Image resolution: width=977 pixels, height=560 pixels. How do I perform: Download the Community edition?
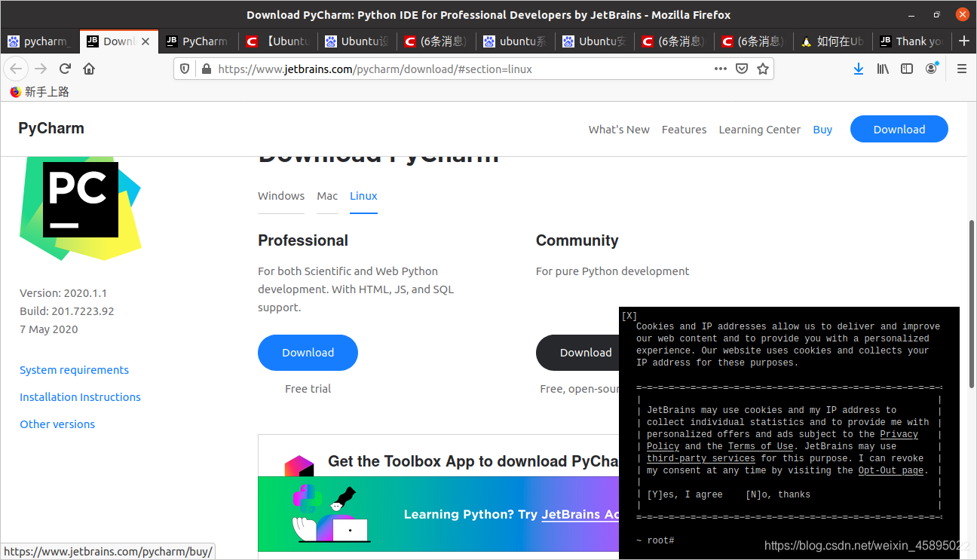[586, 352]
